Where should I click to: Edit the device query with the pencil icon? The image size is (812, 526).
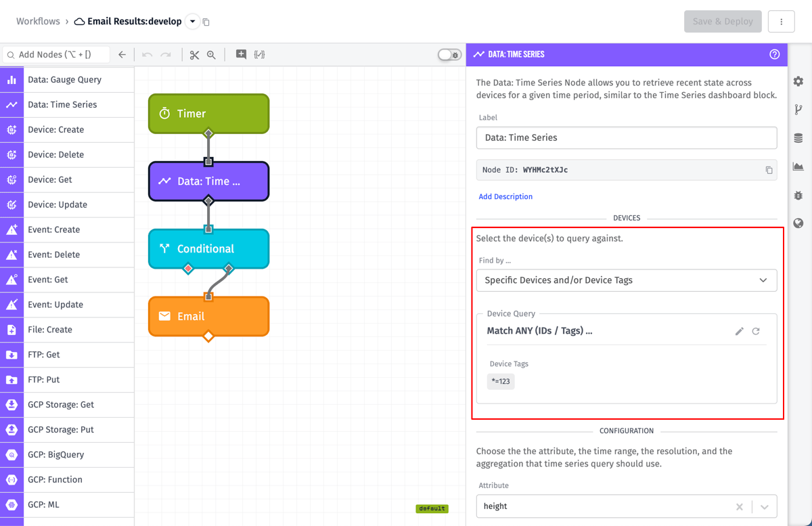pyautogui.click(x=740, y=331)
